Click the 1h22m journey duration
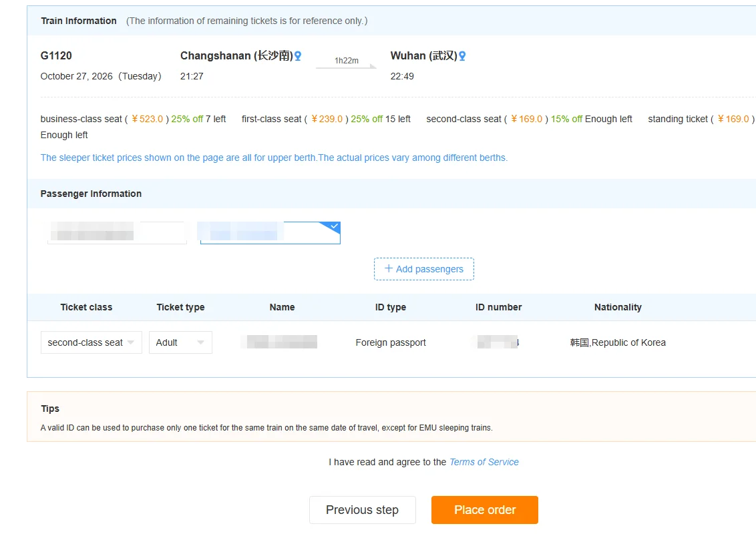This screenshot has height=536, width=756. coord(347,61)
